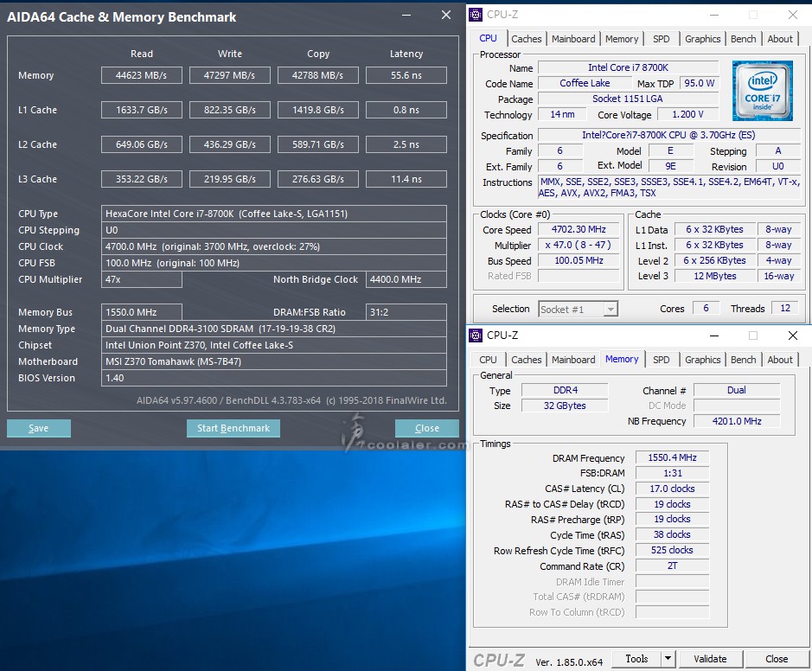
Task: Go to Graphics tab in the CPU-Z memory window
Action: [703, 360]
